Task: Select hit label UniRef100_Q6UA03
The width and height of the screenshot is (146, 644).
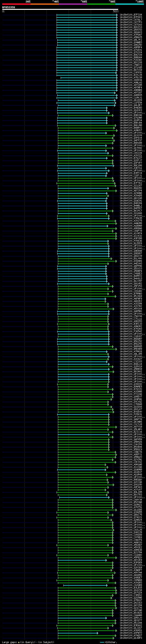Action: (131, 32)
